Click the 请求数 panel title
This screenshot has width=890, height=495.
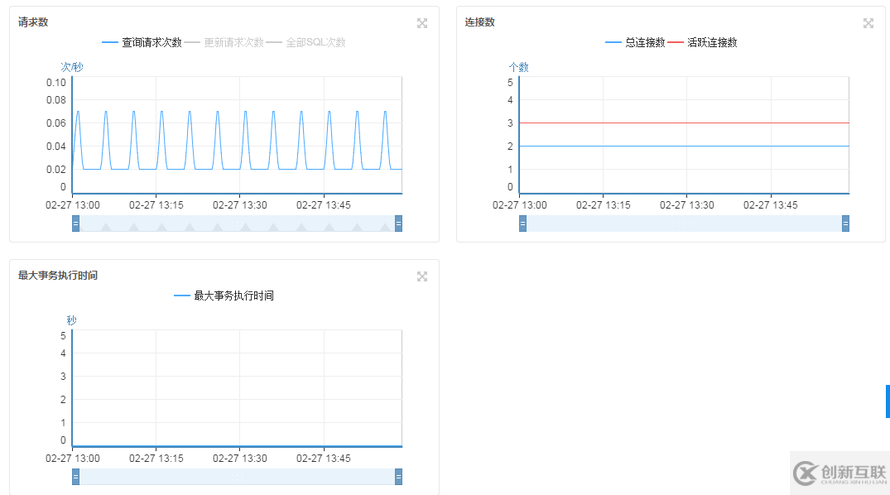[33, 22]
